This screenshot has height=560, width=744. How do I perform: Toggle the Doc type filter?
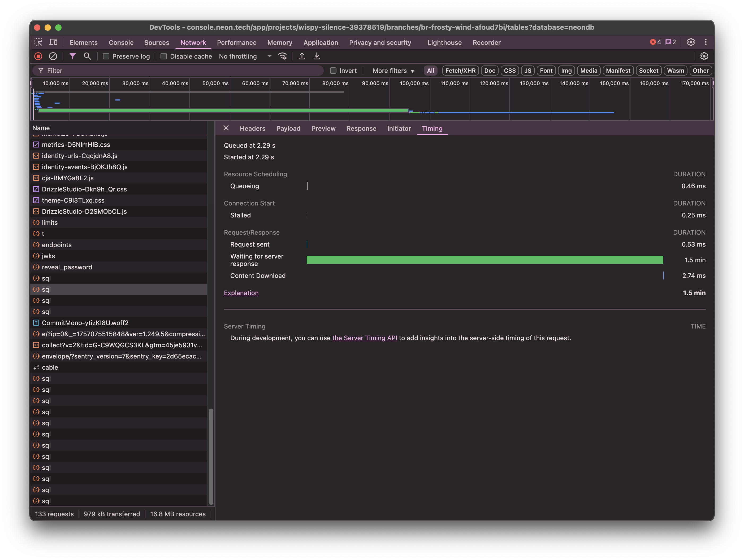pyautogui.click(x=490, y=71)
